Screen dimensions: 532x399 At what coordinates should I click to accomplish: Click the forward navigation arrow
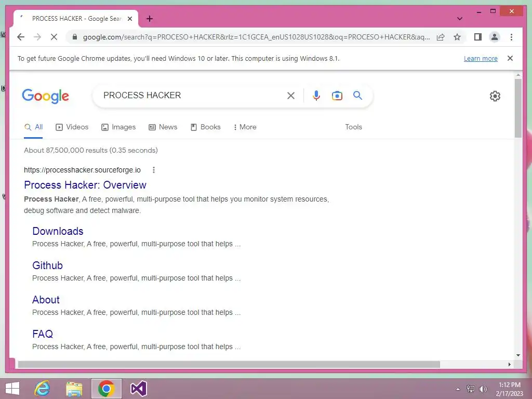(x=37, y=37)
